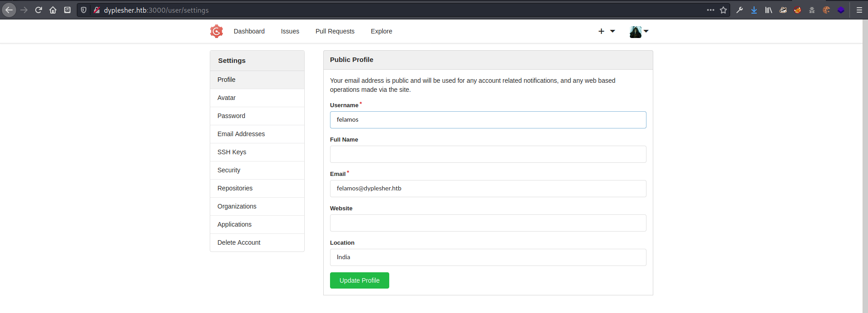The width and height of the screenshot is (868, 313).
Task: Go back to the previous page
Action: 9,10
